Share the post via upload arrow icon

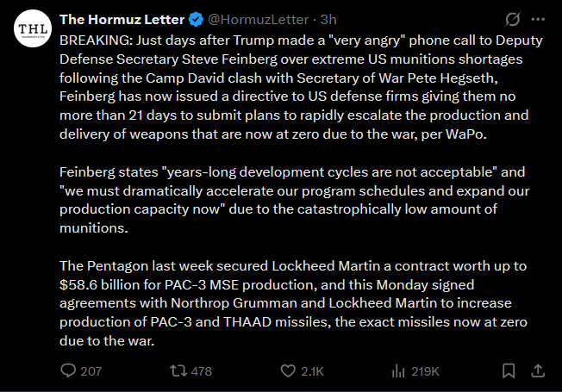click(x=538, y=370)
